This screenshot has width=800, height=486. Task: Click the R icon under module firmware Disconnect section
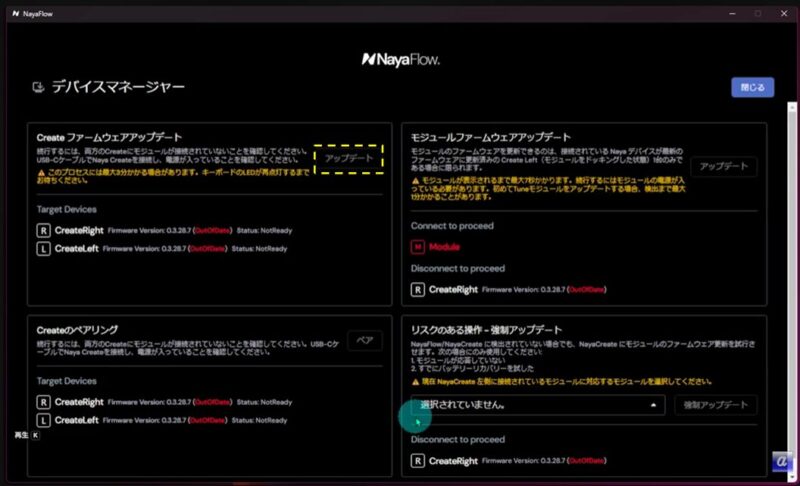pyautogui.click(x=418, y=289)
